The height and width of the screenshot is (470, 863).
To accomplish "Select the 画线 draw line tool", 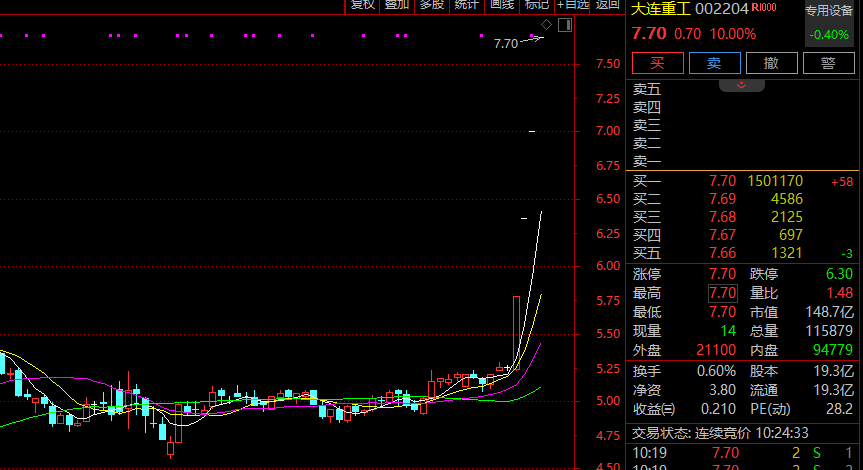I will click(x=501, y=5).
